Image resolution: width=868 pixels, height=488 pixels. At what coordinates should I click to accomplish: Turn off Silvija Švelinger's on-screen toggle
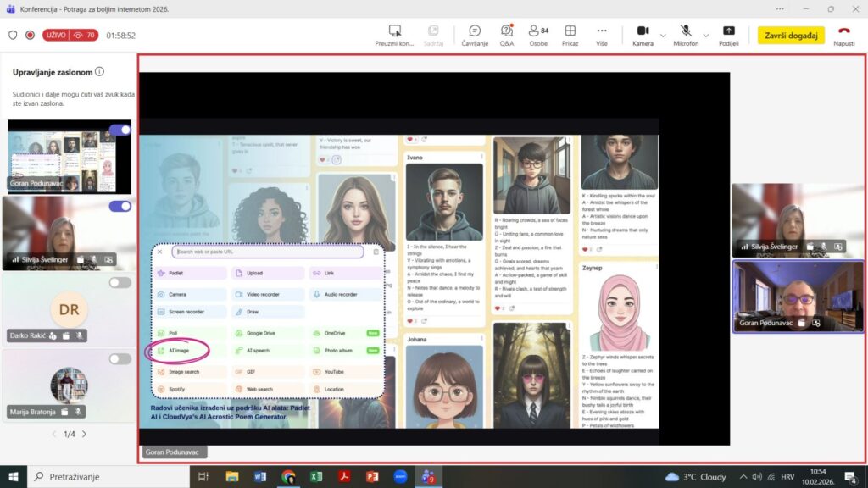(120, 206)
